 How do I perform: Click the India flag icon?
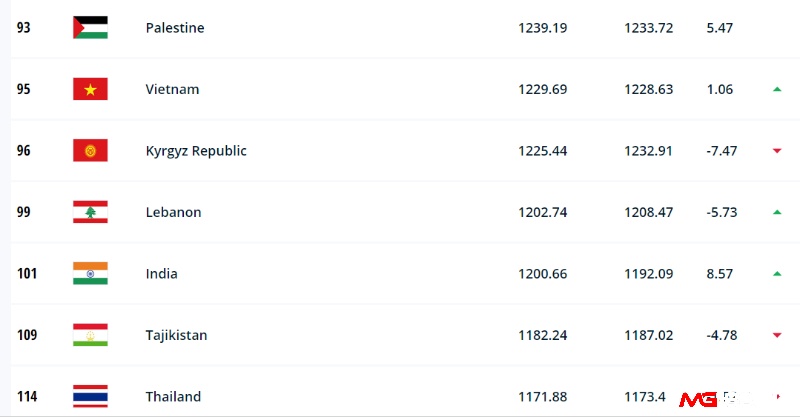point(90,274)
